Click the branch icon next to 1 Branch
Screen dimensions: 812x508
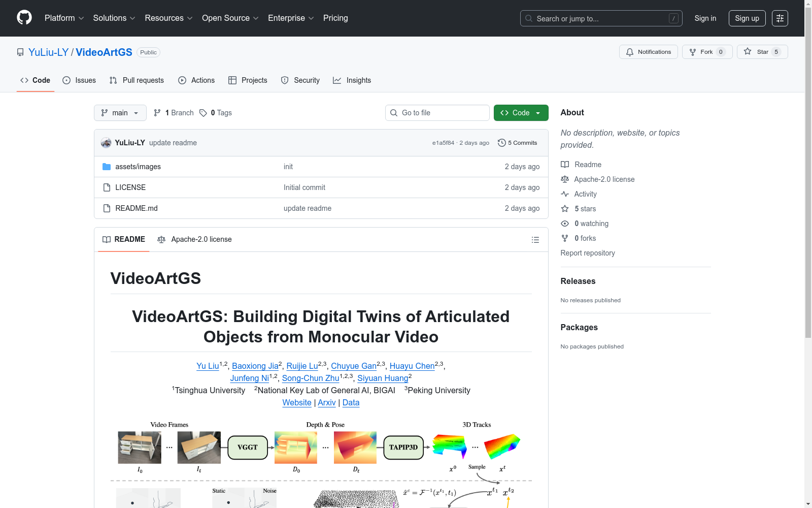157,113
